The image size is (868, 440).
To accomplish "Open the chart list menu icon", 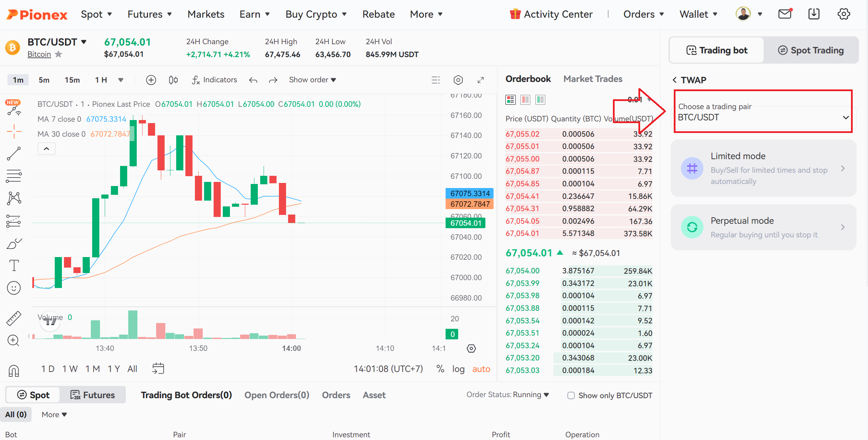I will pyautogui.click(x=436, y=80).
